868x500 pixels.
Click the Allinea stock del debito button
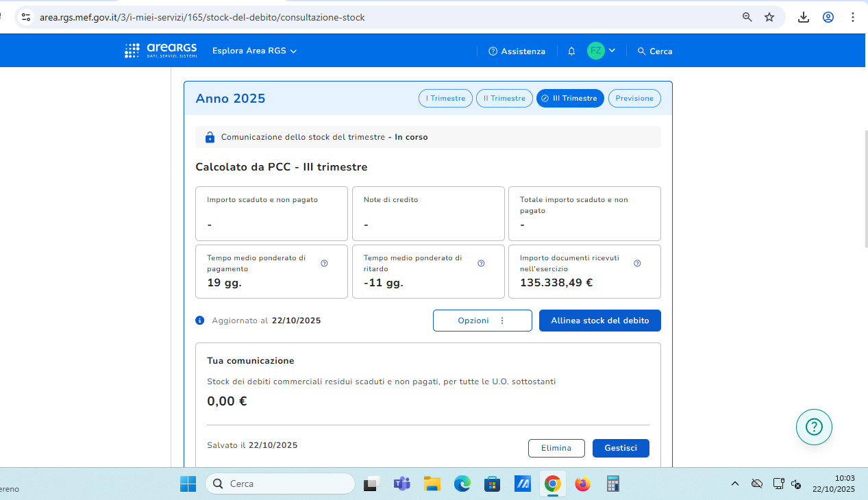pyautogui.click(x=599, y=321)
